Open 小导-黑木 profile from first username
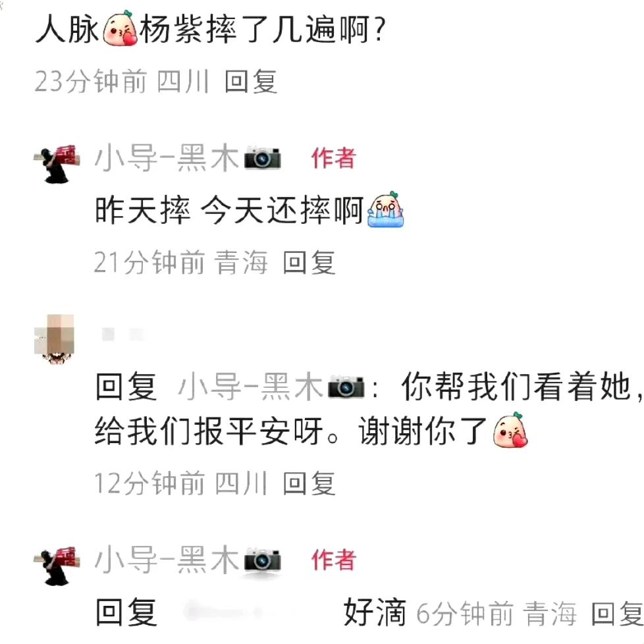644x644 pixels. click(x=167, y=158)
